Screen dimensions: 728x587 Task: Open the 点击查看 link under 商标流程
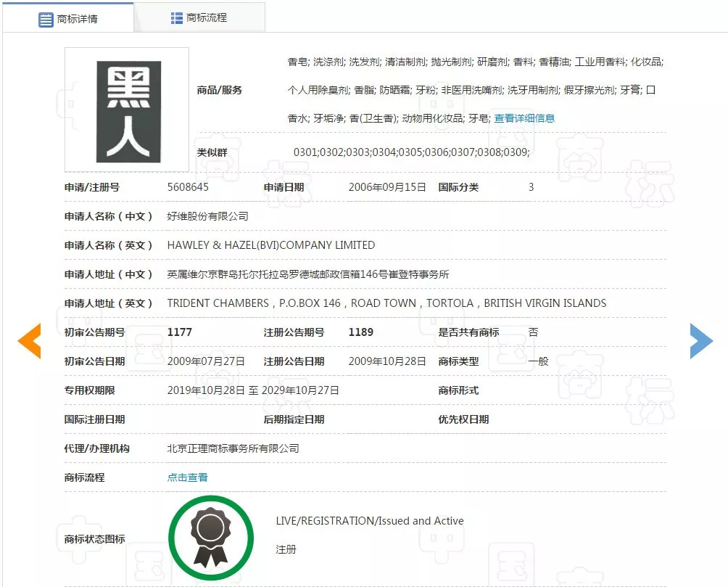pyautogui.click(x=187, y=477)
